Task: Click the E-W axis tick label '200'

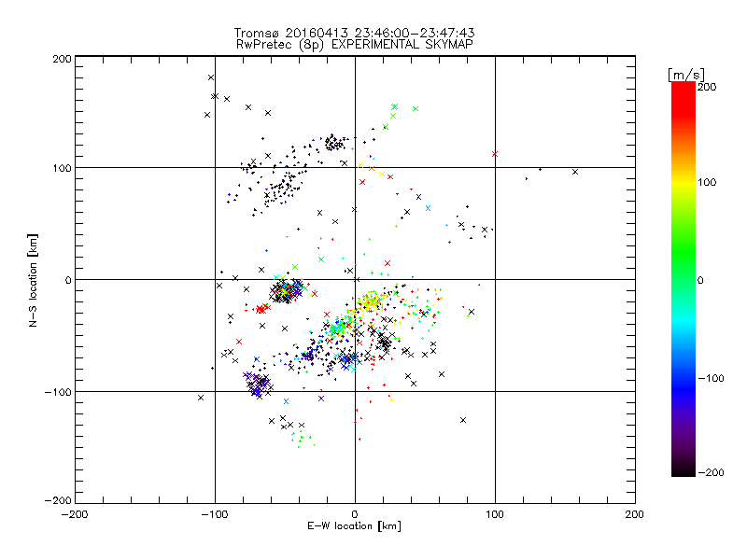Action: point(635,514)
